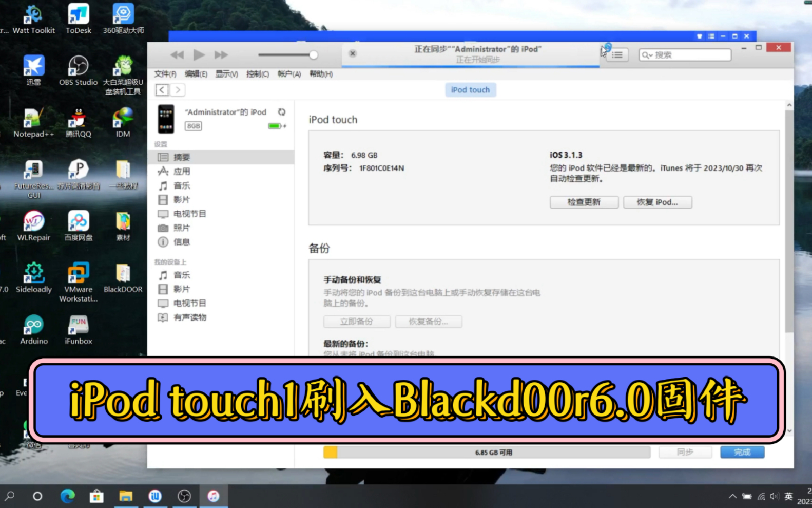Screen dimensions: 812x508
Task: Open the Arduino desktop icon
Action: (34, 330)
